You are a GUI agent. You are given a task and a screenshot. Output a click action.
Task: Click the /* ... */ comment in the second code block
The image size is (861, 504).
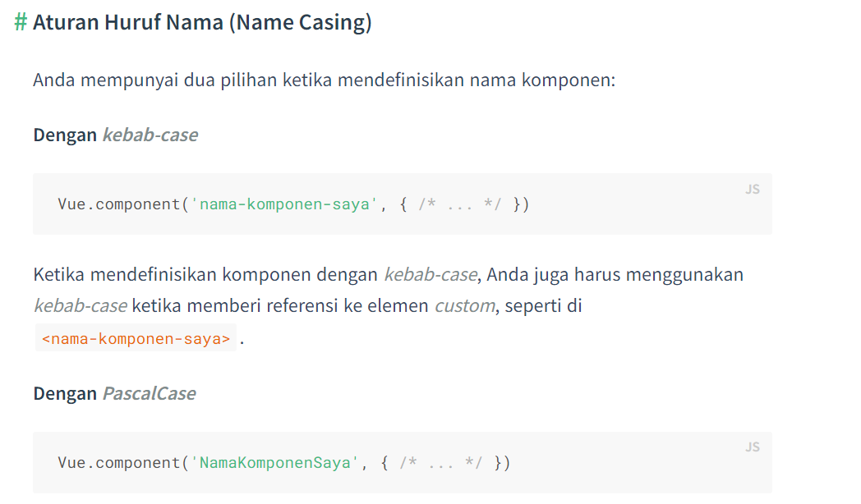pyautogui.click(x=441, y=463)
